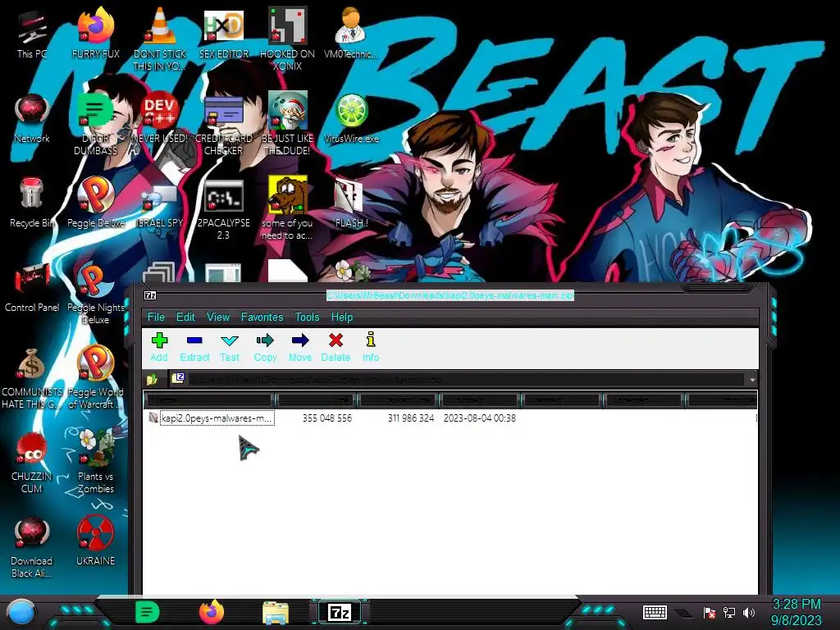Click the Move toolbar arrow icon
The width and height of the screenshot is (840, 630).
click(x=300, y=347)
